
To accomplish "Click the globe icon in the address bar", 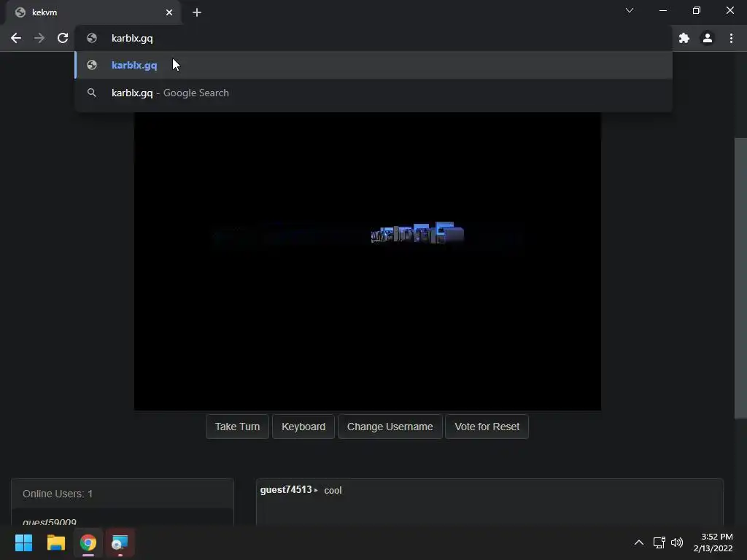I will [x=92, y=38].
